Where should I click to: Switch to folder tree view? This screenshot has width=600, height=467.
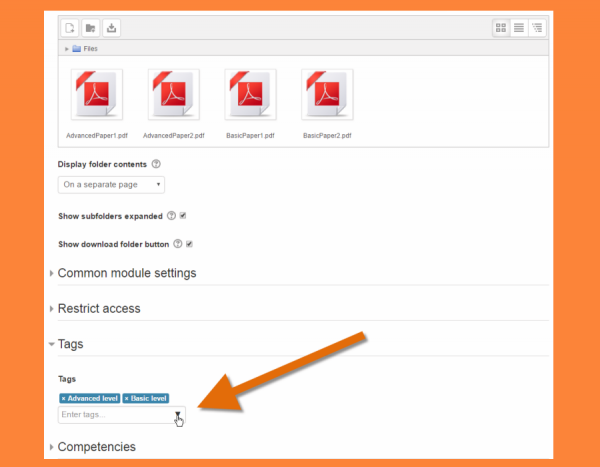pos(537,28)
